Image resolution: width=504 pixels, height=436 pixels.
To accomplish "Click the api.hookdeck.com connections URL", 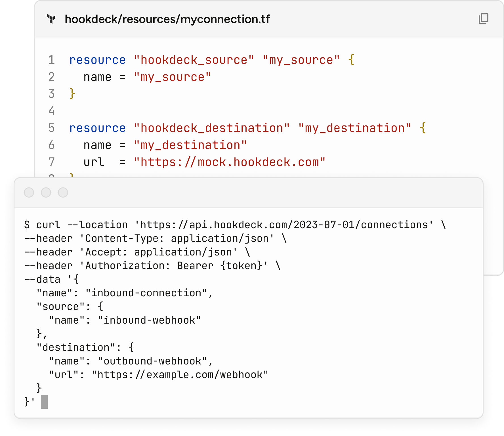I will point(284,225).
